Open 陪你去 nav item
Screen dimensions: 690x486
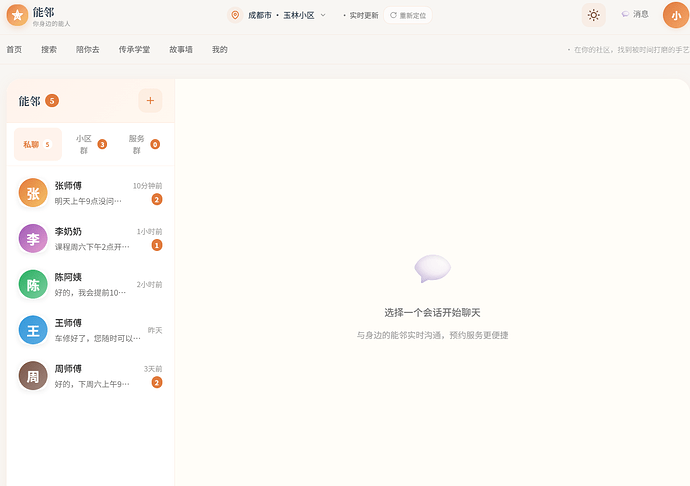pyautogui.click(x=88, y=50)
